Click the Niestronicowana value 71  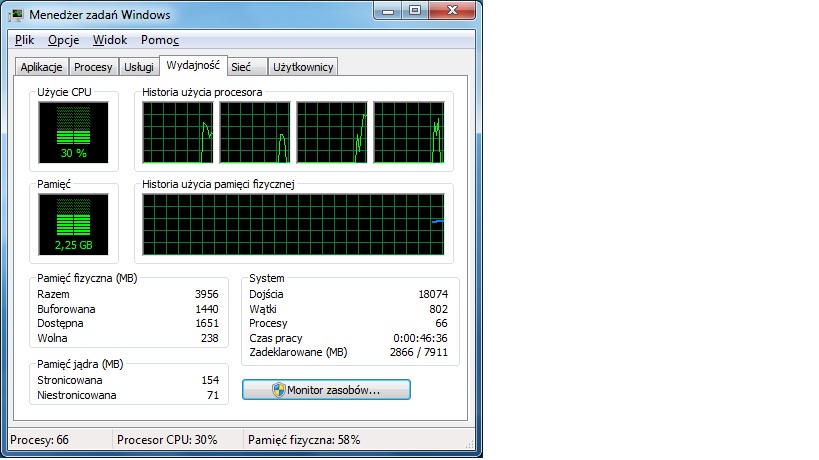tap(213, 395)
